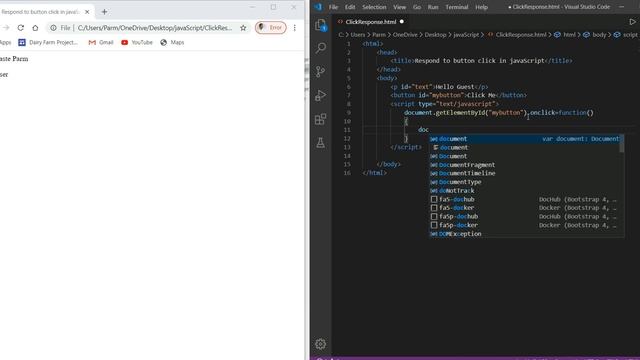Click 'Desktop' in the breadcrumb path

436,35
